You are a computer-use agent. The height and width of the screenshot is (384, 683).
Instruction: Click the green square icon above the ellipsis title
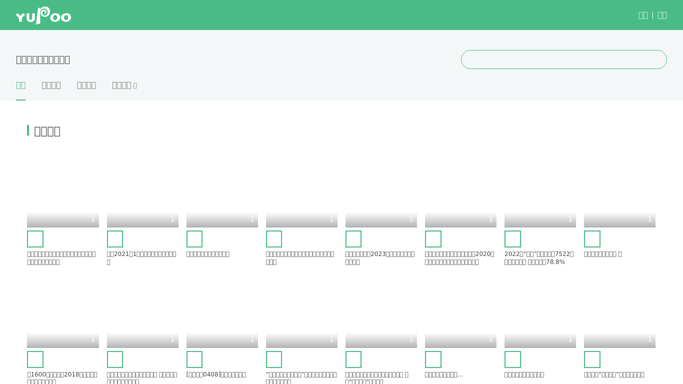coord(433,360)
